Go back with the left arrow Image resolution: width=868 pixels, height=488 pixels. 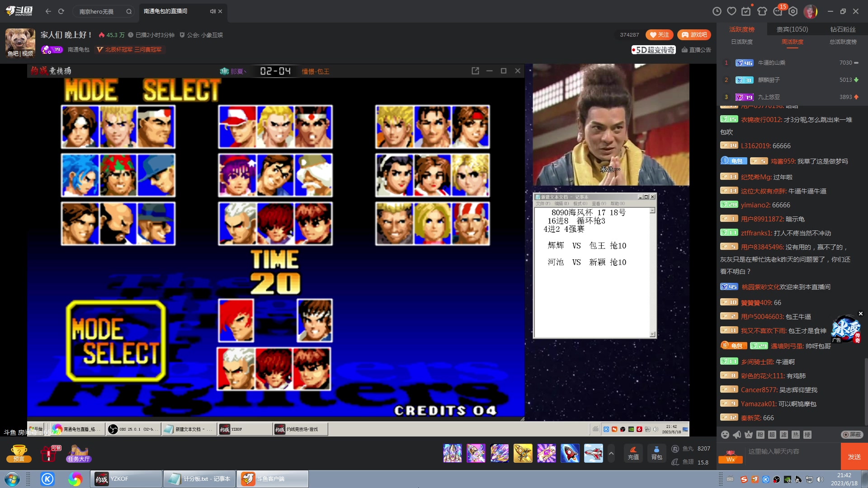(x=48, y=11)
